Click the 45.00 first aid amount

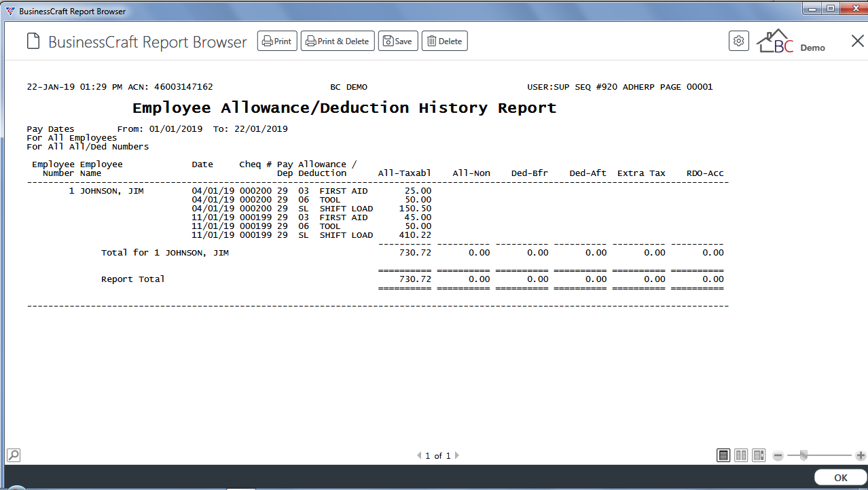point(418,217)
